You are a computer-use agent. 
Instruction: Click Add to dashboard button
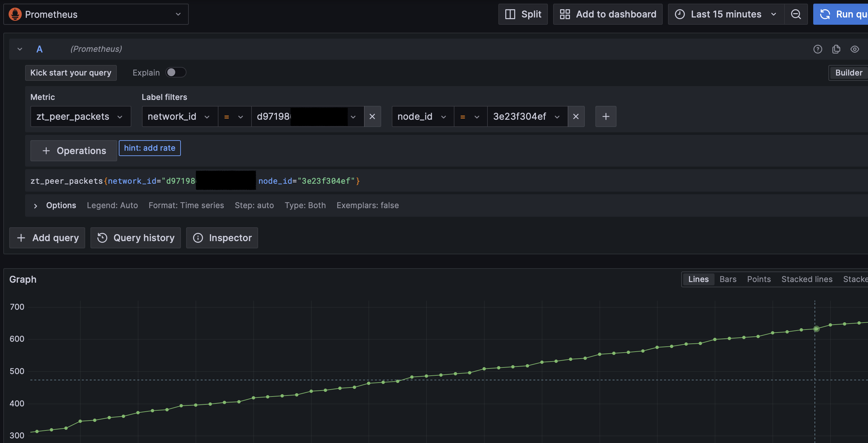pos(608,14)
